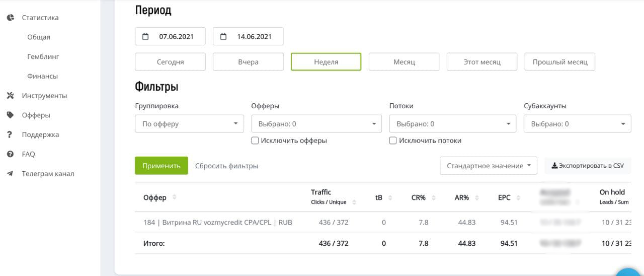This screenshot has width=644, height=276.
Task: Open Группировка dropdown By оффер
Action: coord(189,124)
